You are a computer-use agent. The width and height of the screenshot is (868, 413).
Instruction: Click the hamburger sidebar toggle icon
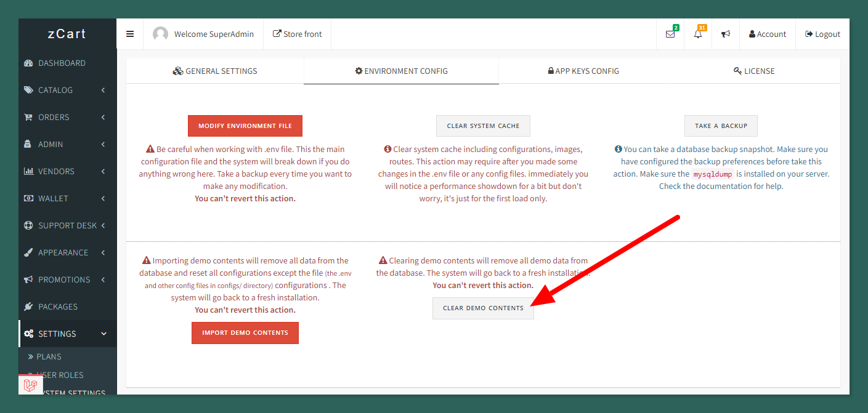pyautogui.click(x=130, y=34)
